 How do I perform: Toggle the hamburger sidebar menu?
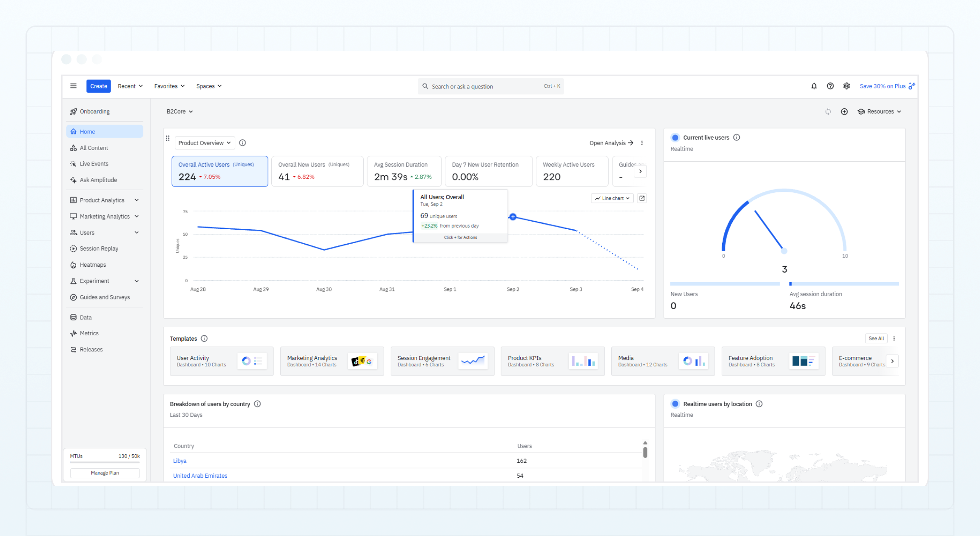[73, 86]
